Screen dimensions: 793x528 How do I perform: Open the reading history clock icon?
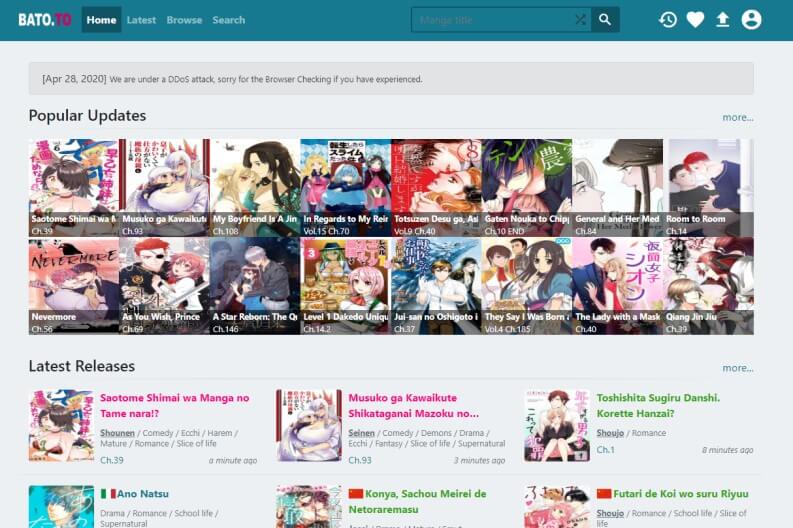coord(668,20)
